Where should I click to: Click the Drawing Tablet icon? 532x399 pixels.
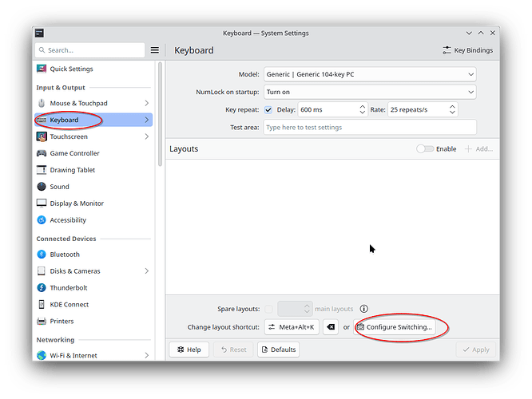click(42, 170)
